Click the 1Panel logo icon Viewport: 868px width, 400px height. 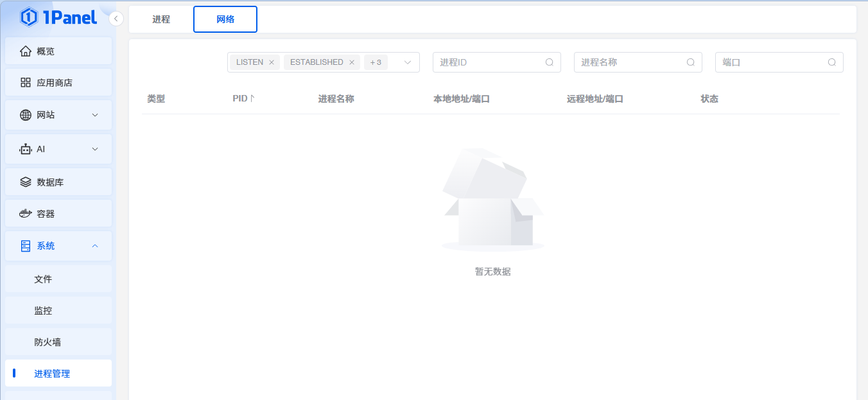pos(29,17)
